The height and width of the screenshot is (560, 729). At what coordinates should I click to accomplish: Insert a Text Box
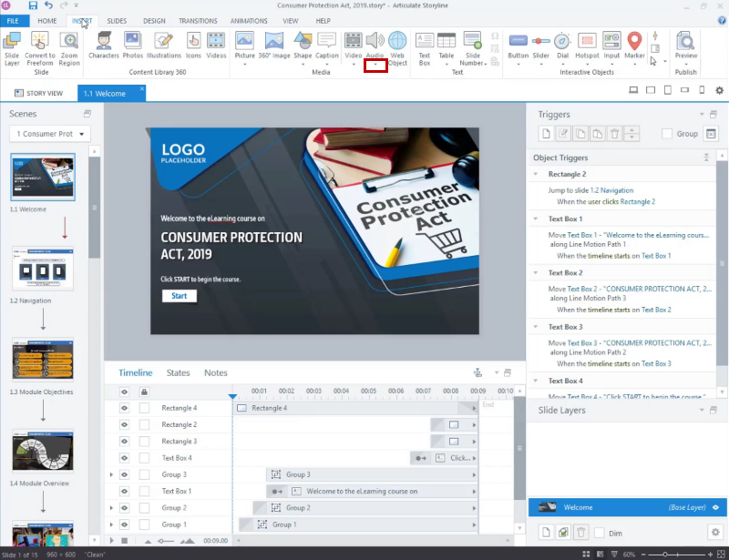pyautogui.click(x=425, y=48)
